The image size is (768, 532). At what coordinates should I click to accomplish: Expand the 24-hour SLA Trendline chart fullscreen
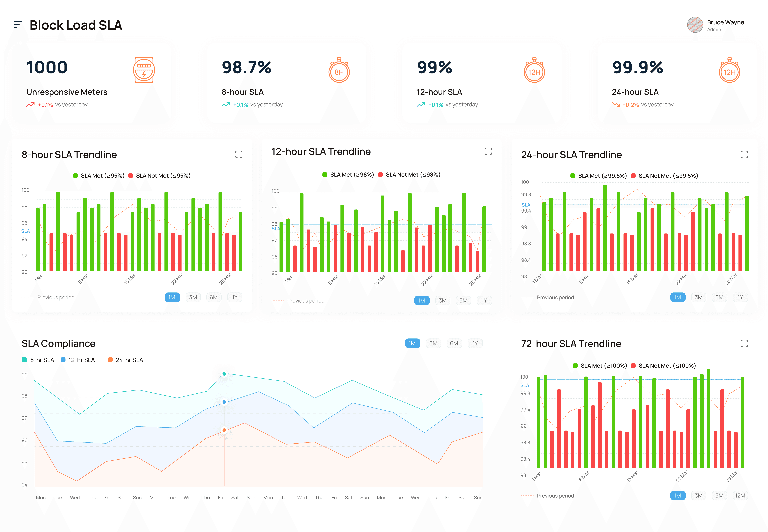(744, 154)
